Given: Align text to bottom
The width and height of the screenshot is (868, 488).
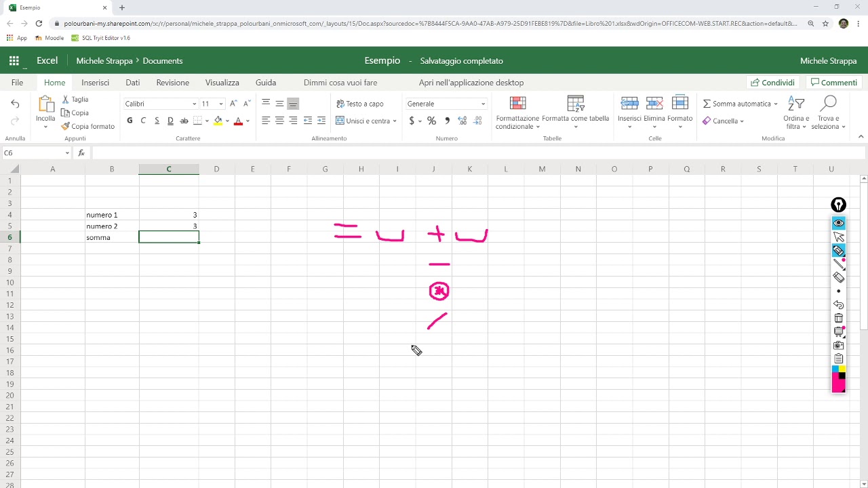Looking at the screenshot, I should [293, 103].
